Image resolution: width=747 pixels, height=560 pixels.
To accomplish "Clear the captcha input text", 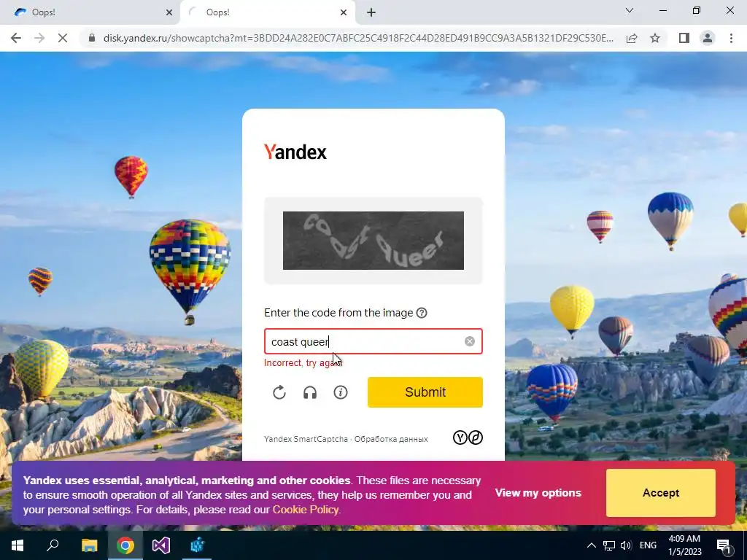I will (x=470, y=341).
